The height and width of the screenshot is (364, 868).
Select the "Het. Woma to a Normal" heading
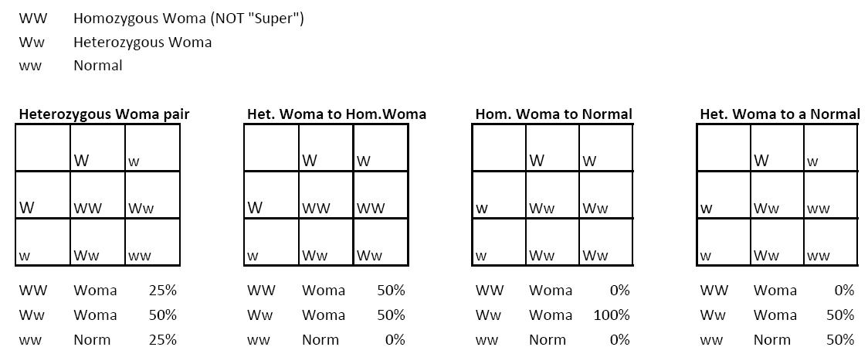tap(780, 114)
